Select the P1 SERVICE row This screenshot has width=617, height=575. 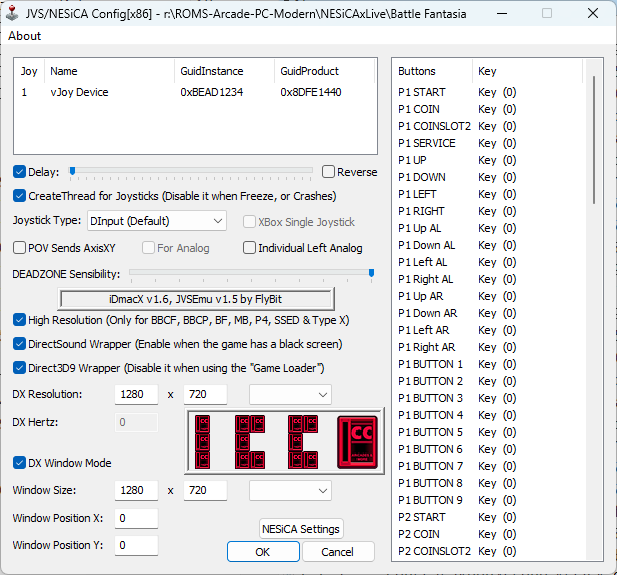(x=488, y=143)
